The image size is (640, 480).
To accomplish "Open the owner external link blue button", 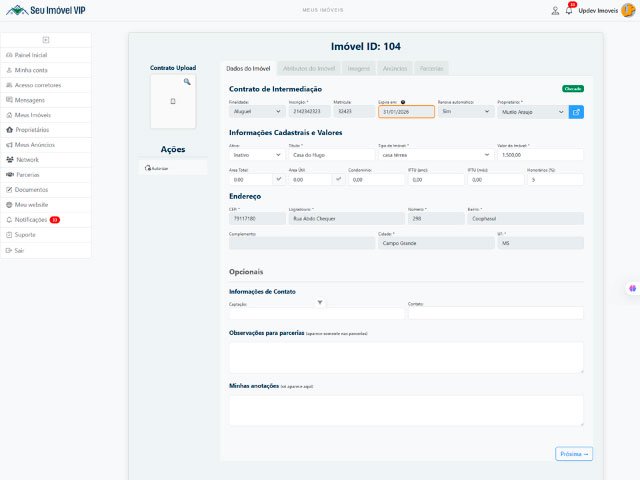I will click(576, 112).
